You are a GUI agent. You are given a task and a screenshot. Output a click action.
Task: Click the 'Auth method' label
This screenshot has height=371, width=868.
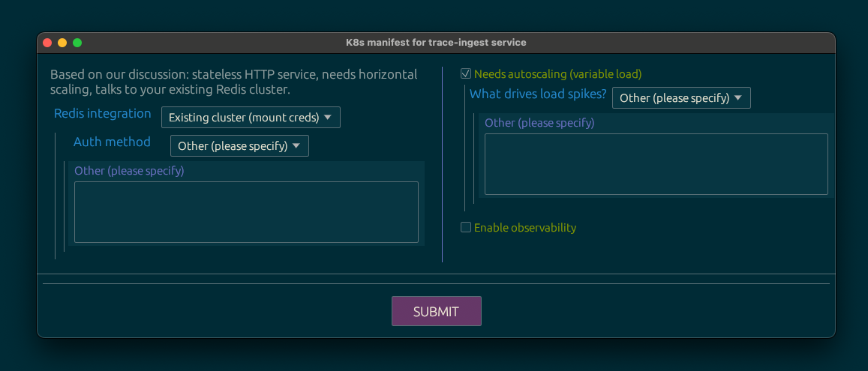pyautogui.click(x=112, y=142)
